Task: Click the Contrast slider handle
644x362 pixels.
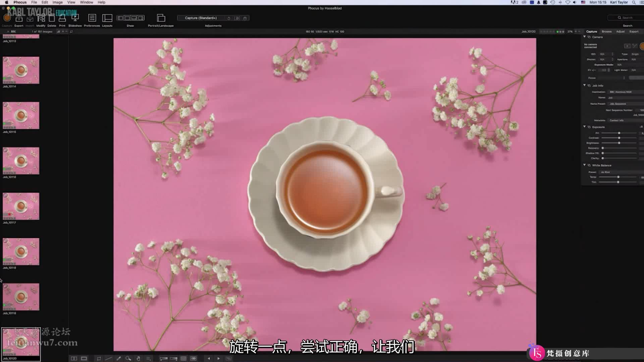Action: point(619,138)
